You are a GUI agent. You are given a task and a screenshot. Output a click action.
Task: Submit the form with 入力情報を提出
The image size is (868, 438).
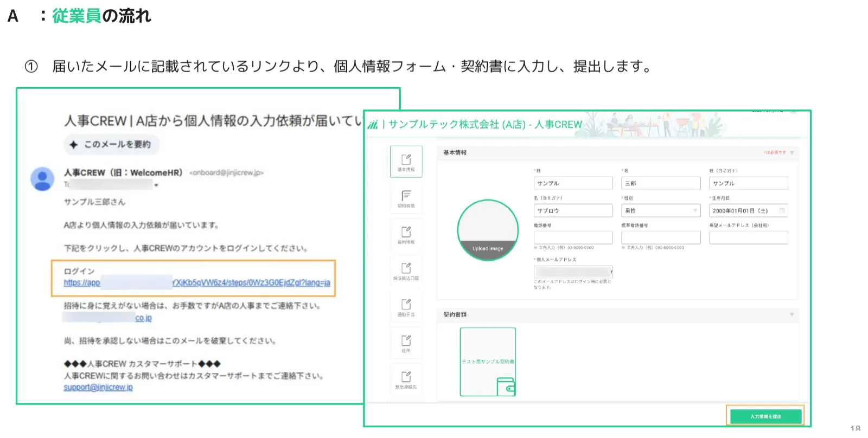(x=765, y=416)
